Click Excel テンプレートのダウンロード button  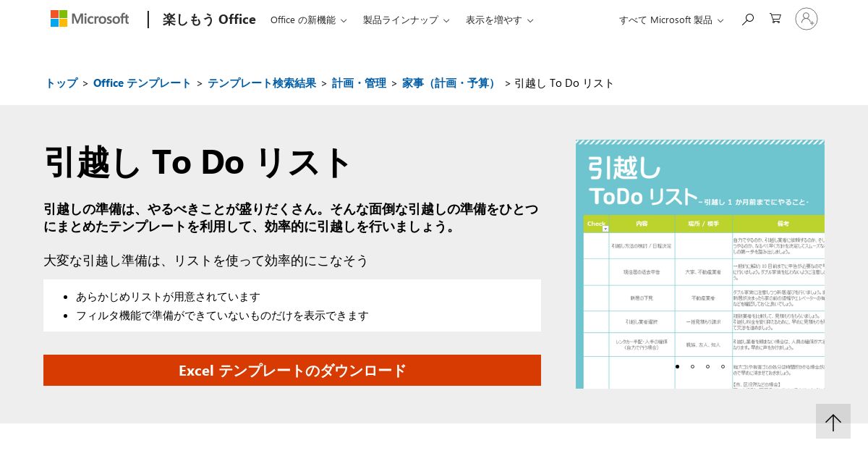pyautogui.click(x=292, y=370)
